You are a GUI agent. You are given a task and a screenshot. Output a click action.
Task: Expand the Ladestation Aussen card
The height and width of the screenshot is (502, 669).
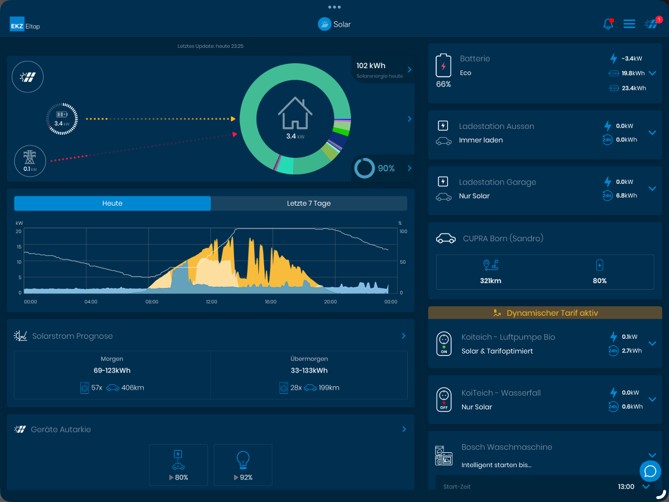(652, 133)
